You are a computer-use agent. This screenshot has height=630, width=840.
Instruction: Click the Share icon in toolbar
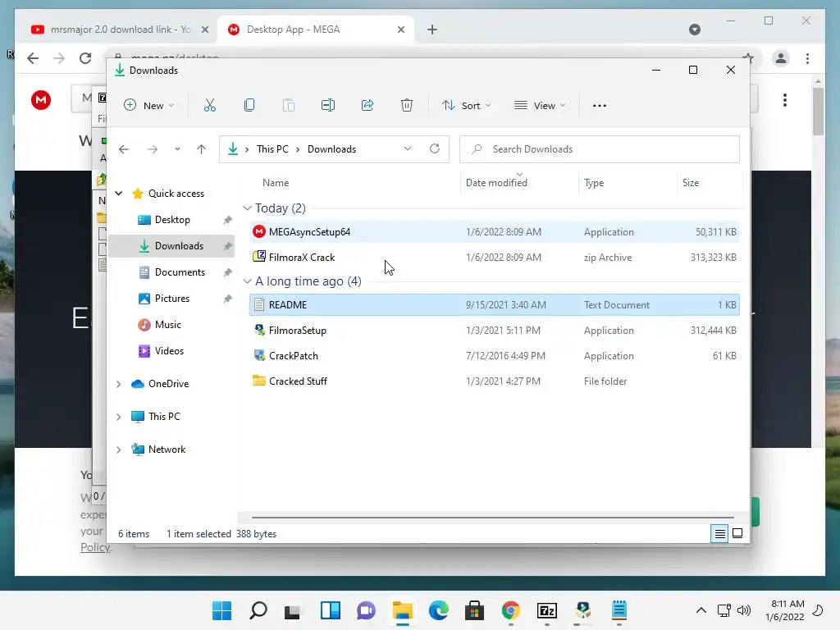(367, 106)
